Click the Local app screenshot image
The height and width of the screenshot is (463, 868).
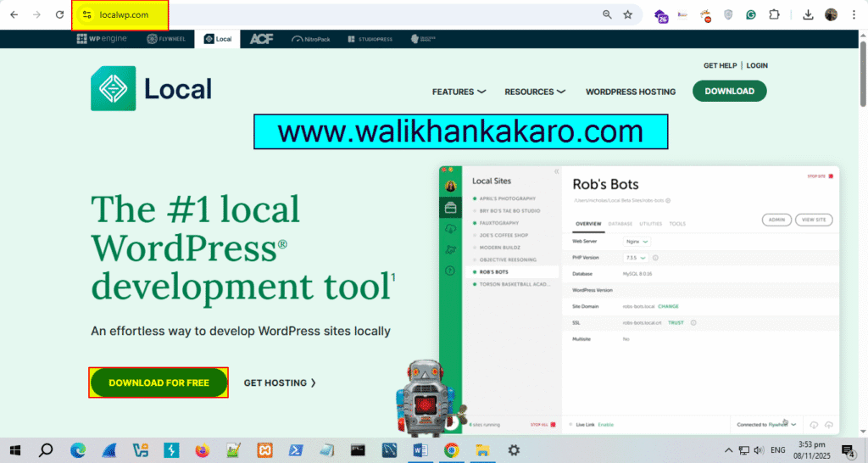[x=639, y=299]
